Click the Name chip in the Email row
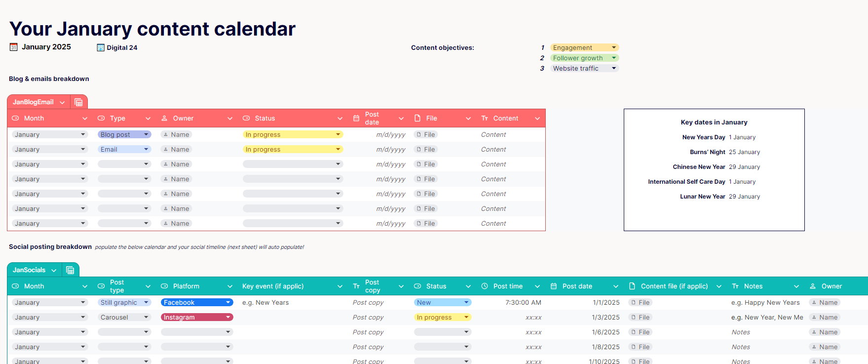Viewport: 868px width, 364px height. [177, 150]
